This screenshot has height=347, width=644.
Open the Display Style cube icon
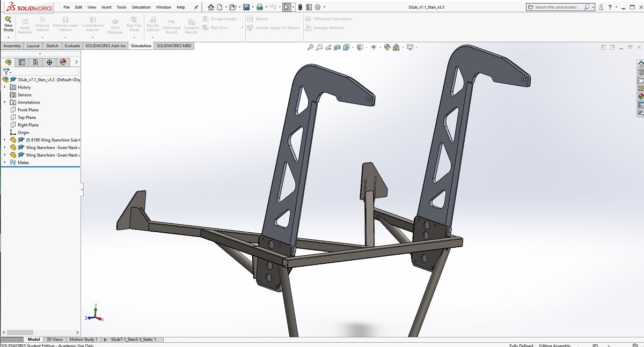click(360, 47)
